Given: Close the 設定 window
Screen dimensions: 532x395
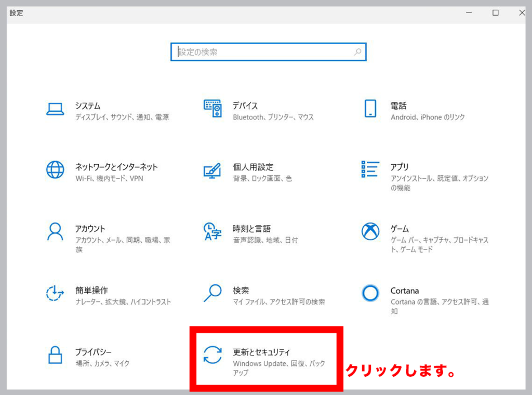Looking at the screenshot, I should pyautogui.click(x=522, y=13).
